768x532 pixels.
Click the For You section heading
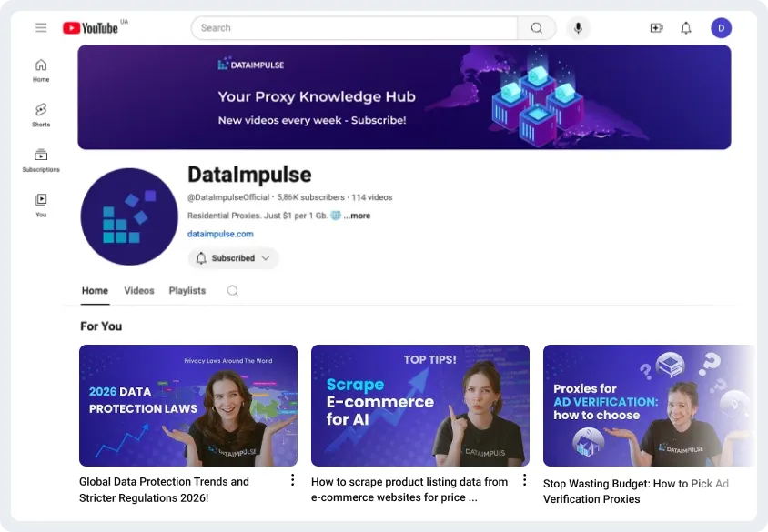101,326
